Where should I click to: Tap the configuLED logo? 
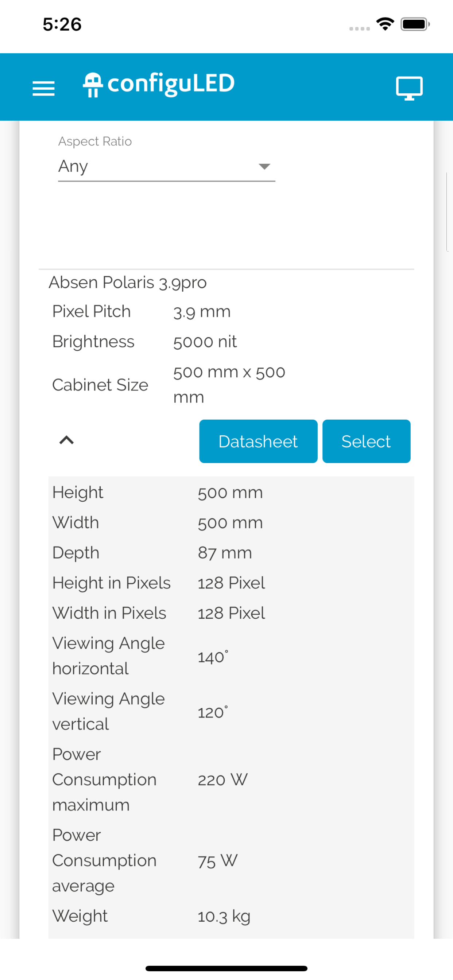pyautogui.click(x=159, y=85)
